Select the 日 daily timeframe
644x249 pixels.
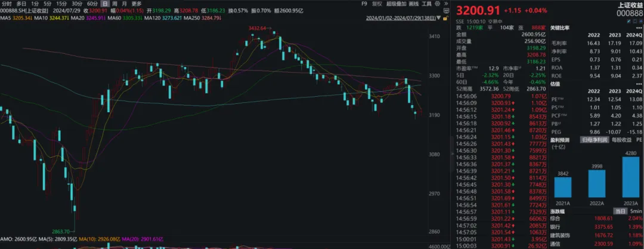pyautogui.click(x=105, y=4)
